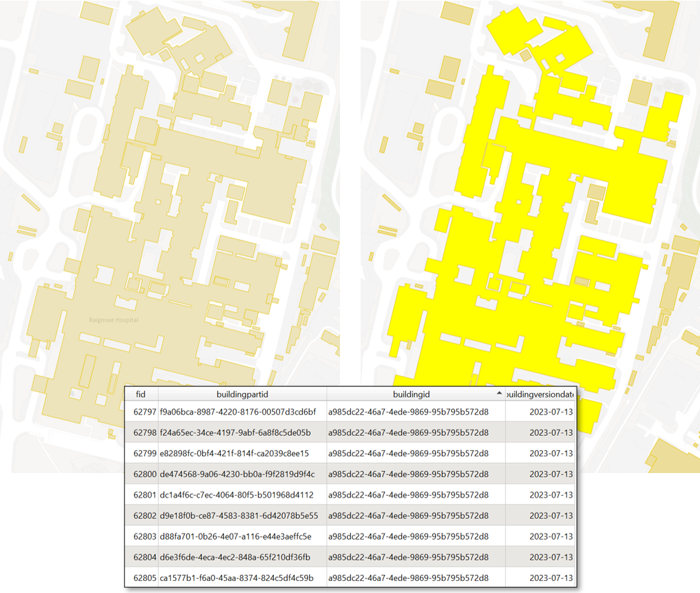Click buildingid cell in row 62798
The width and height of the screenshot is (700, 593).
click(x=408, y=432)
